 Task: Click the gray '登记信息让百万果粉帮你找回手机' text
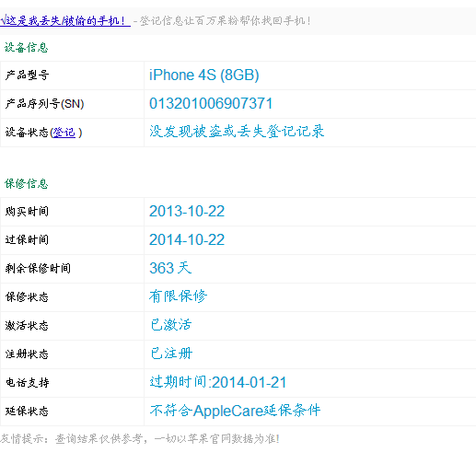coord(226,21)
